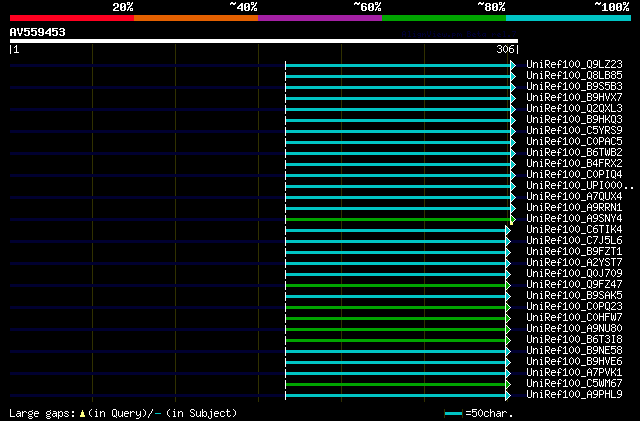Click the cyan alignment bar for UniRef100_B9NE58

pos(396,352)
